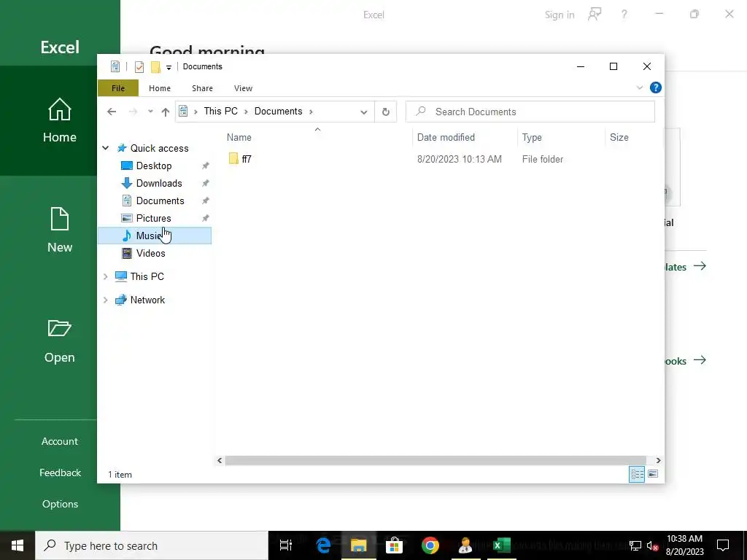Viewport: 747px width, 560px height.
Task: Launch Microsoft Edge from the taskbar
Action: click(x=323, y=545)
